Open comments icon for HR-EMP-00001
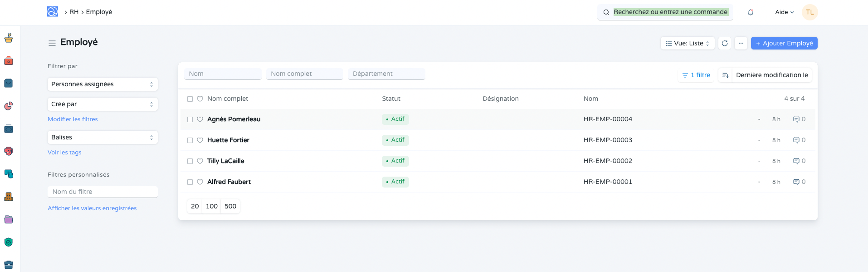 (x=796, y=182)
